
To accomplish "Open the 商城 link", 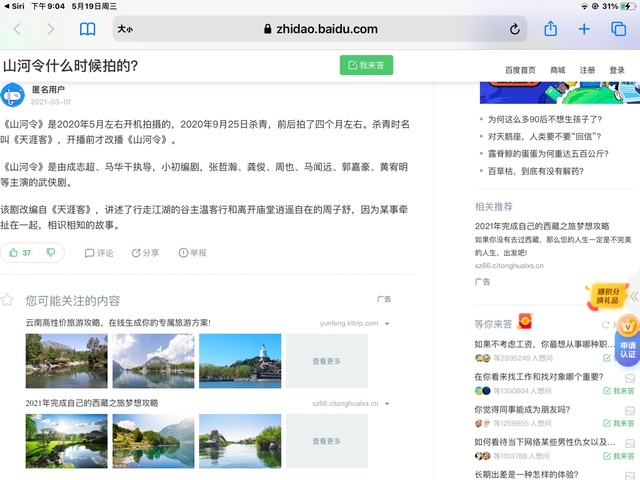I will click(558, 70).
